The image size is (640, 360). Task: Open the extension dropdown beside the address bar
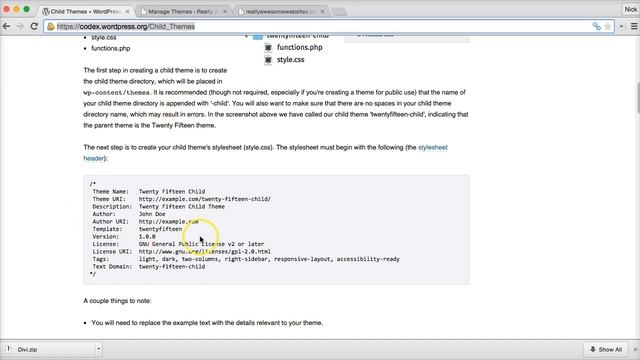[x=621, y=27]
